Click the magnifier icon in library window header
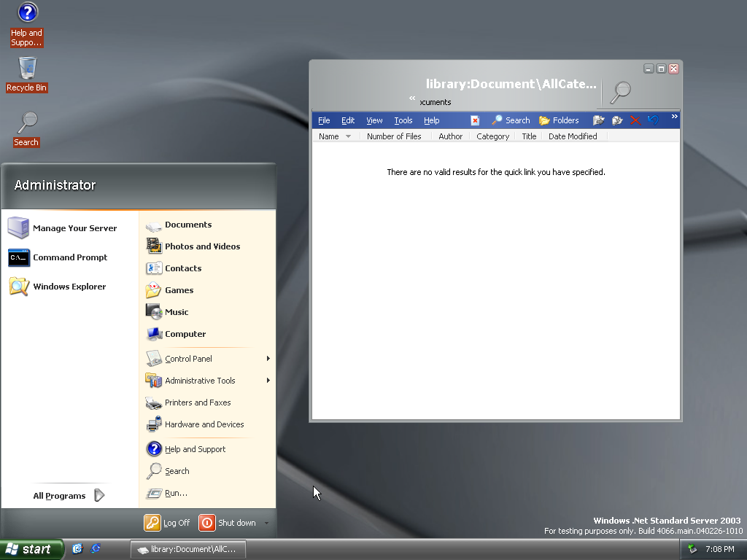The image size is (747, 560). pyautogui.click(x=620, y=93)
